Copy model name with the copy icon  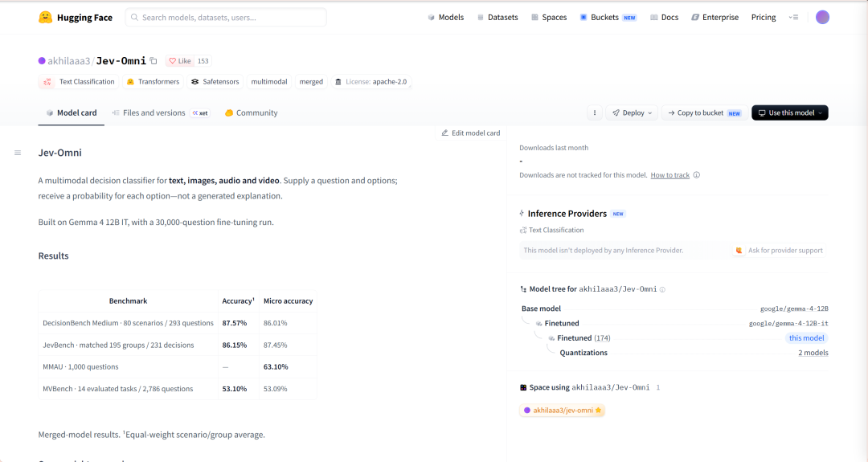tap(154, 61)
